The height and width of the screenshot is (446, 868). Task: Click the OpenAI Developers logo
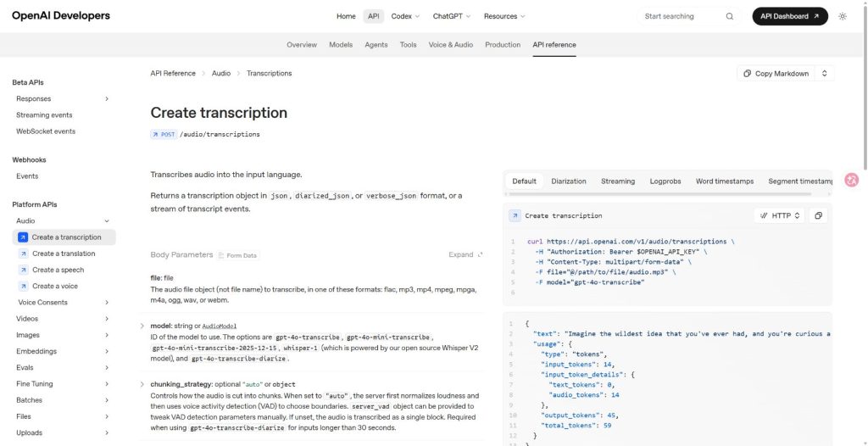coord(61,15)
